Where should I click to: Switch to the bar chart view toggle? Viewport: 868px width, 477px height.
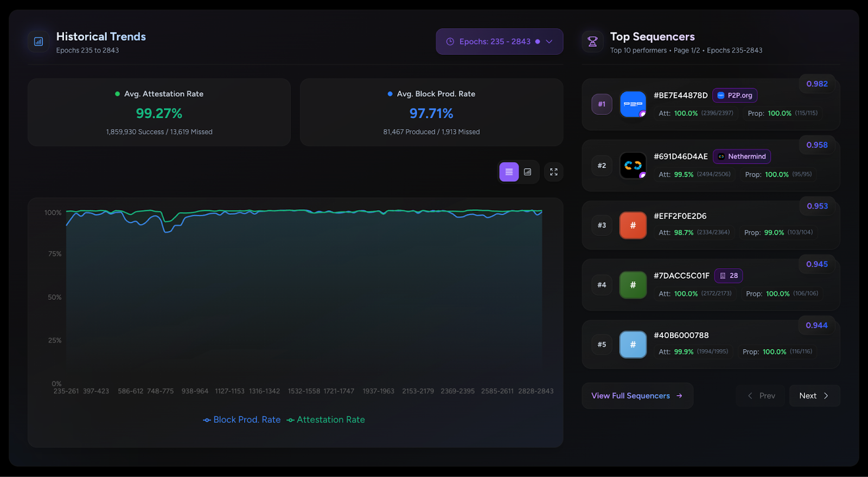pyautogui.click(x=527, y=172)
